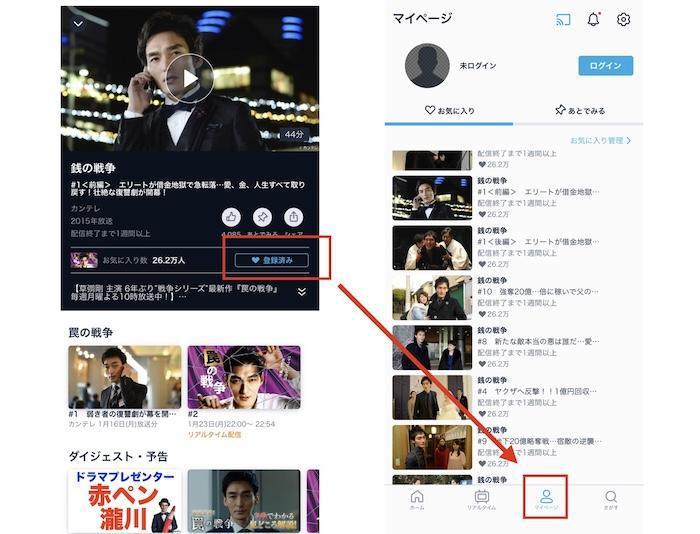Open the series thumbnail beside お気に入り数
The height and width of the screenshot is (534, 700).
pyautogui.click(x=84, y=260)
